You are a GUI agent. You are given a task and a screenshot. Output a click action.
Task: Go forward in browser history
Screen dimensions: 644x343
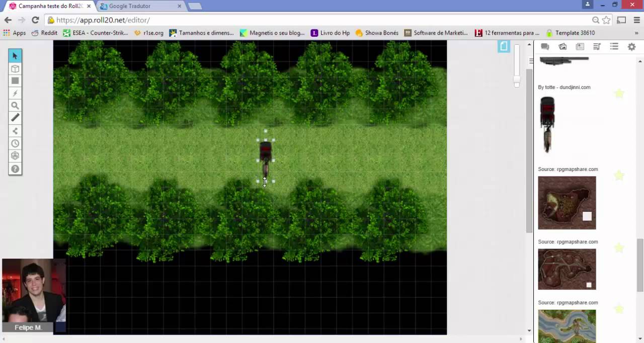pos(22,20)
